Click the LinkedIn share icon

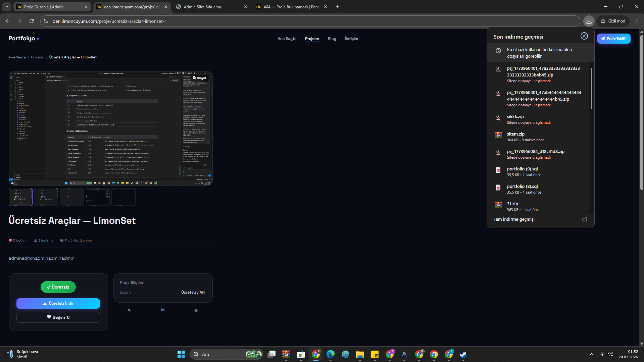click(163, 310)
